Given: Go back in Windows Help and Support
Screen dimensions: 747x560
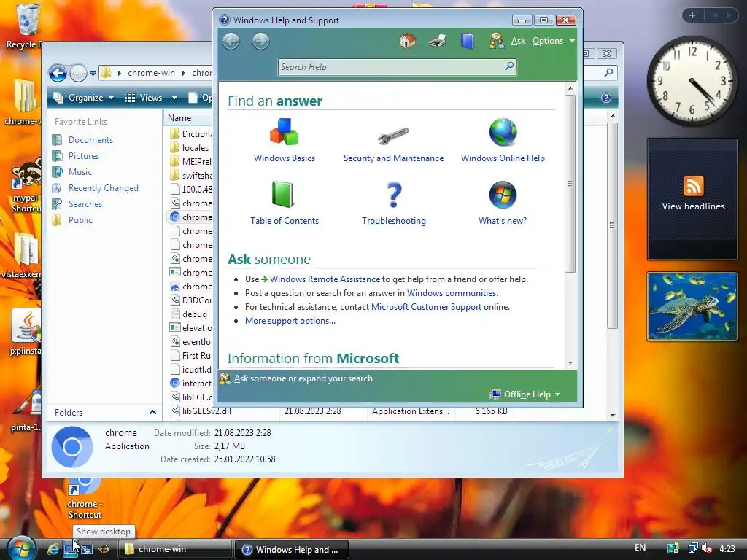Looking at the screenshot, I should [x=231, y=41].
